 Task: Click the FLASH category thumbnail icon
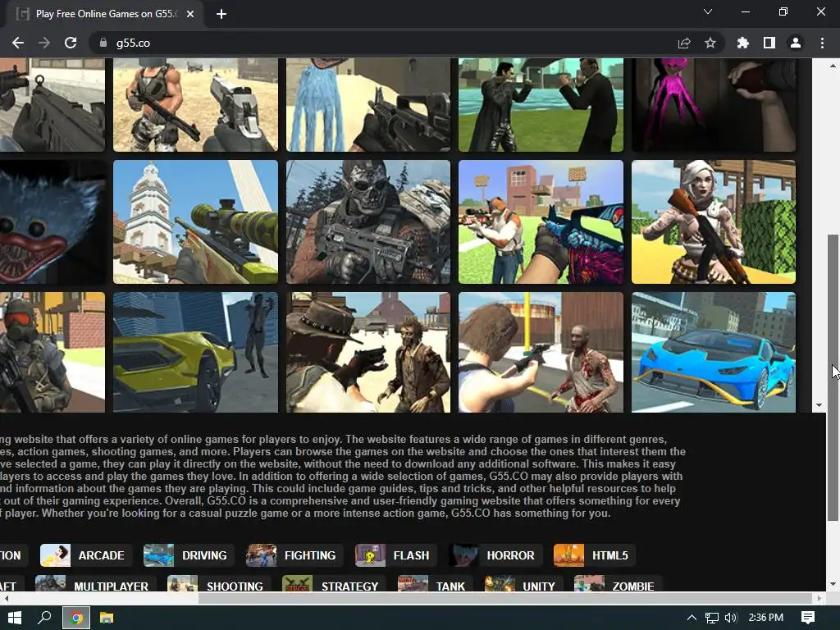pyautogui.click(x=370, y=555)
